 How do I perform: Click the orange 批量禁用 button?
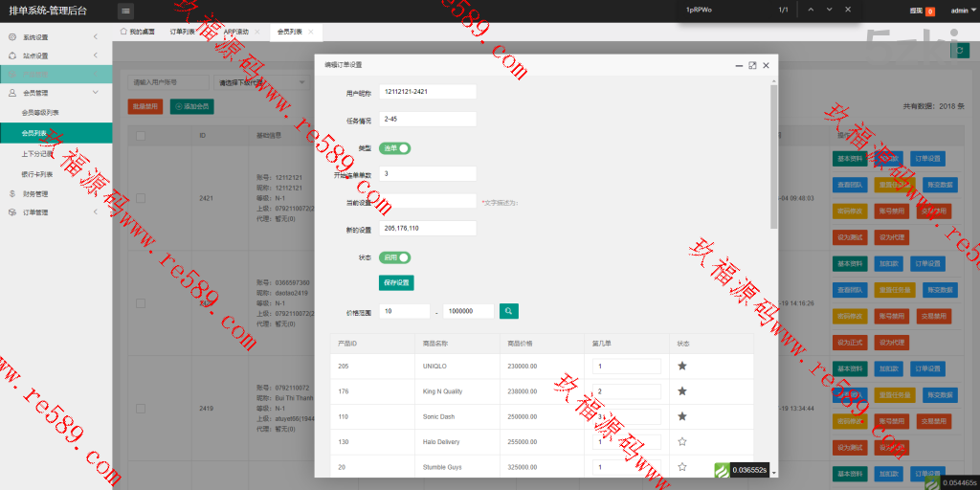(x=145, y=106)
